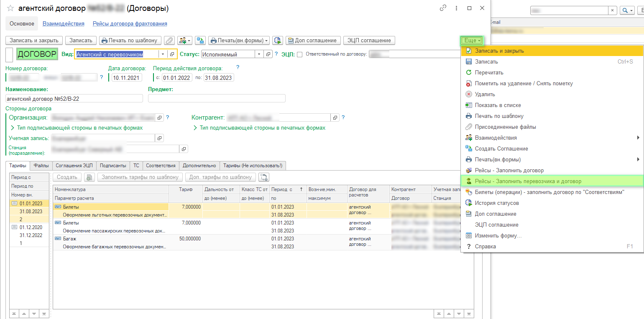Open the Рейсы договора фрахтования link
This screenshot has height=319, width=644.
pyautogui.click(x=130, y=24)
